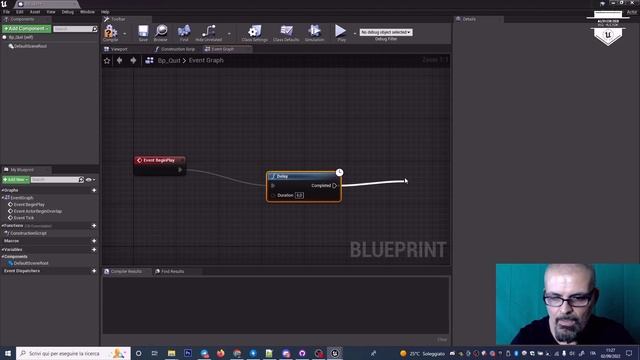This screenshot has width=640, height=360.
Task: Add a new variable with Variables plus button
Action: coord(94,250)
